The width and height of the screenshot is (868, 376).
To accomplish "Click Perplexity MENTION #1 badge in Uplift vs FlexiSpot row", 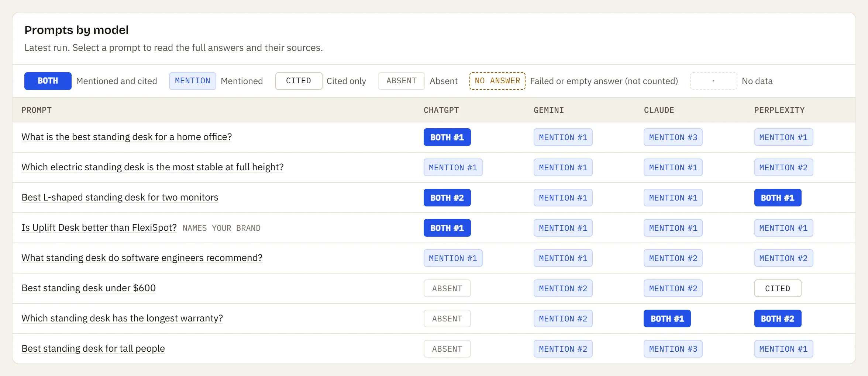I will [783, 228].
